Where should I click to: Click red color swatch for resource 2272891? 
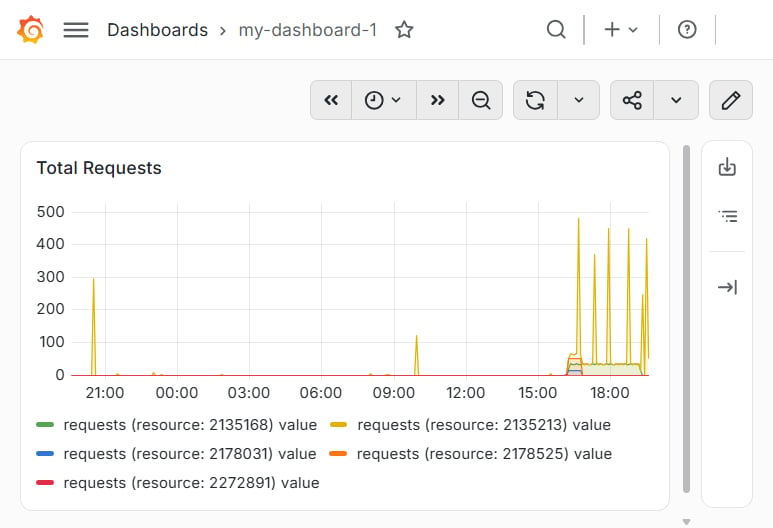pyautogui.click(x=45, y=483)
